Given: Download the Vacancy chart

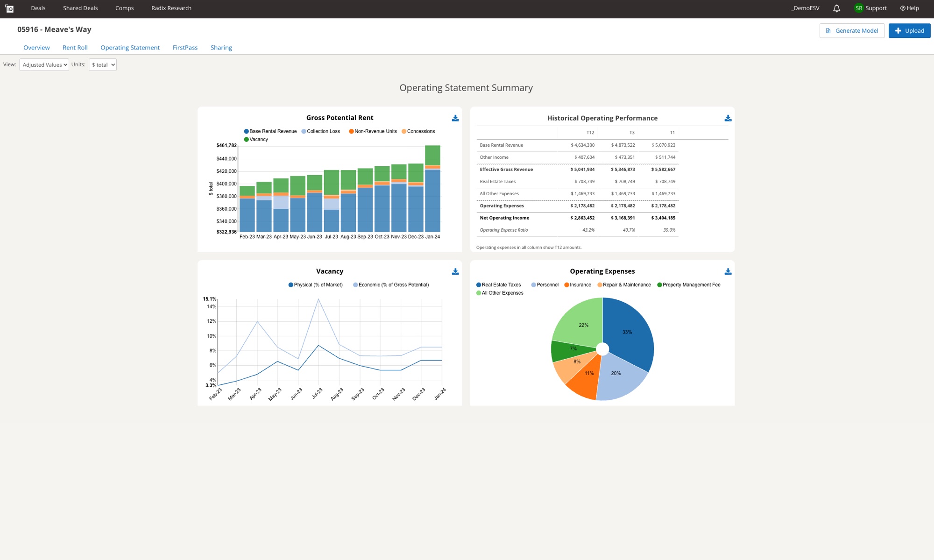Looking at the screenshot, I should [x=455, y=271].
